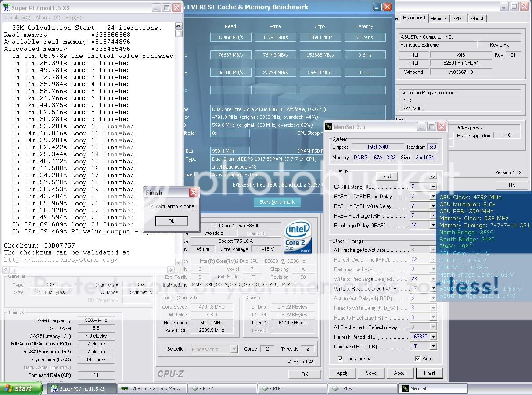
Task: Click the Intel Core 2 Duo logo
Action: click(x=298, y=237)
